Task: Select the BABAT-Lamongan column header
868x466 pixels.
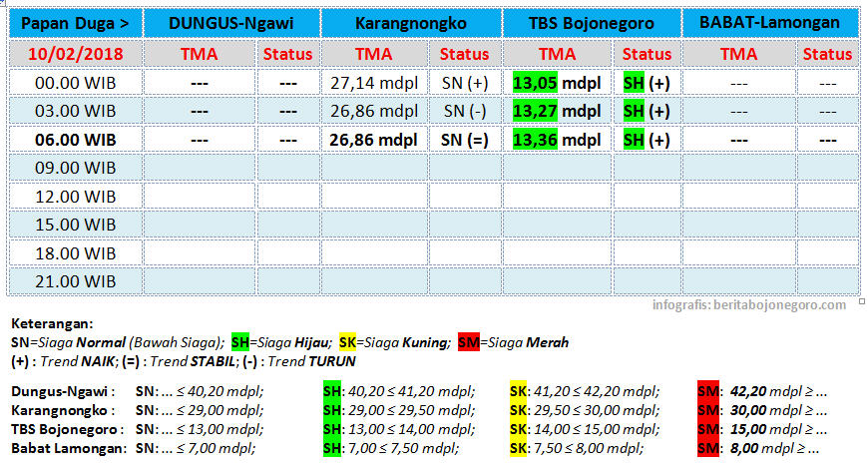Action: coord(770,22)
